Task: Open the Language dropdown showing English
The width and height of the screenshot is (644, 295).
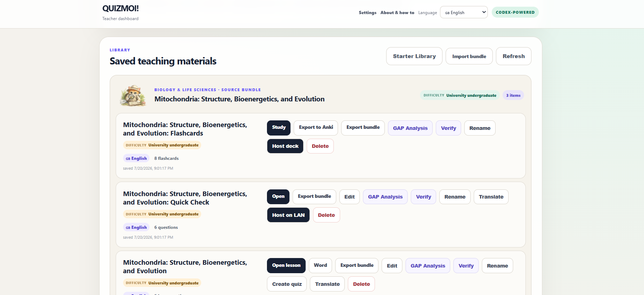Action: [464, 12]
